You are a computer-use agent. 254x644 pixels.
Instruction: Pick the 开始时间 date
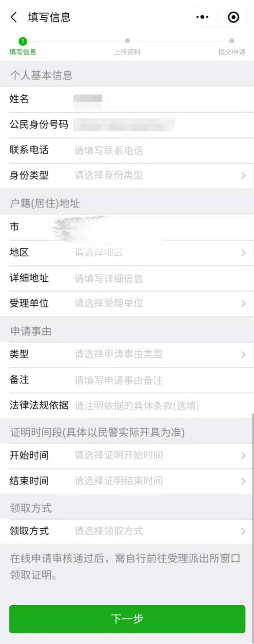pos(127,456)
